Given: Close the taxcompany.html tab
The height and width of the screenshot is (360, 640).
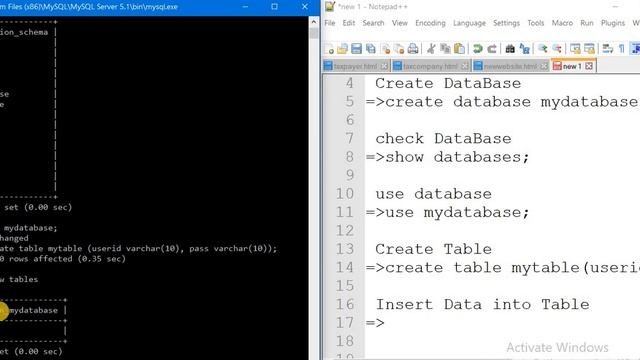Looking at the screenshot, I should (x=464, y=66).
